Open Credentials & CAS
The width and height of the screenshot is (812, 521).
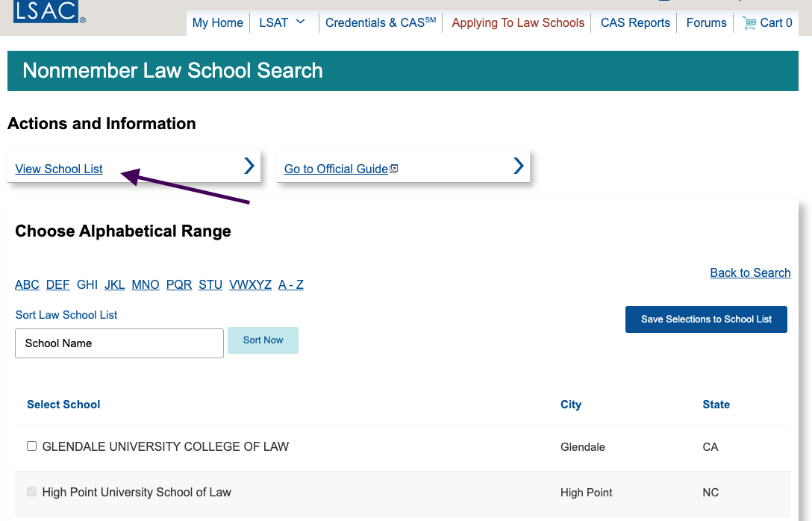[x=380, y=22]
